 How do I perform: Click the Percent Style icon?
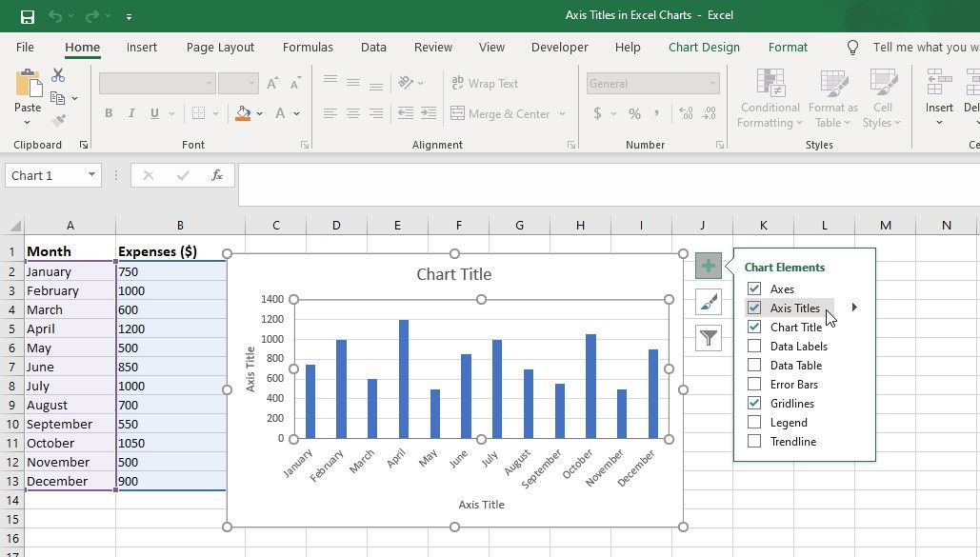coord(633,113)
